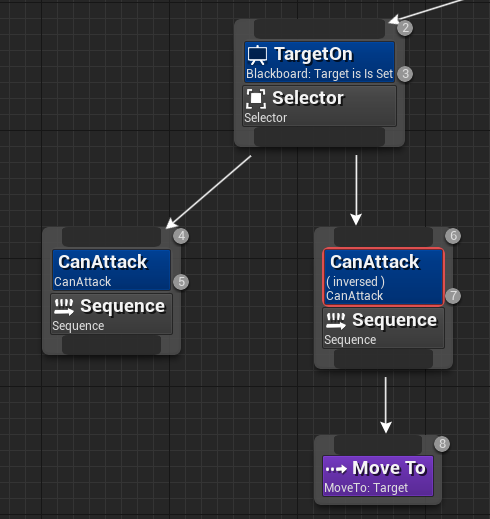Viewport: 490px width, 519px height.
Task: Click the '( inversed )' label text
Action: click(x=355, y=282)
